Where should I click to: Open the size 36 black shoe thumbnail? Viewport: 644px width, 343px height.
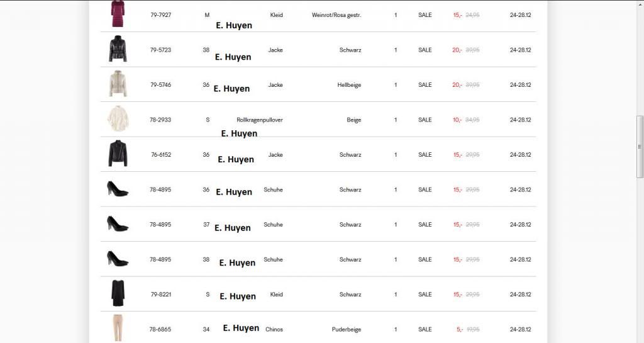click(x=118, y=189)
